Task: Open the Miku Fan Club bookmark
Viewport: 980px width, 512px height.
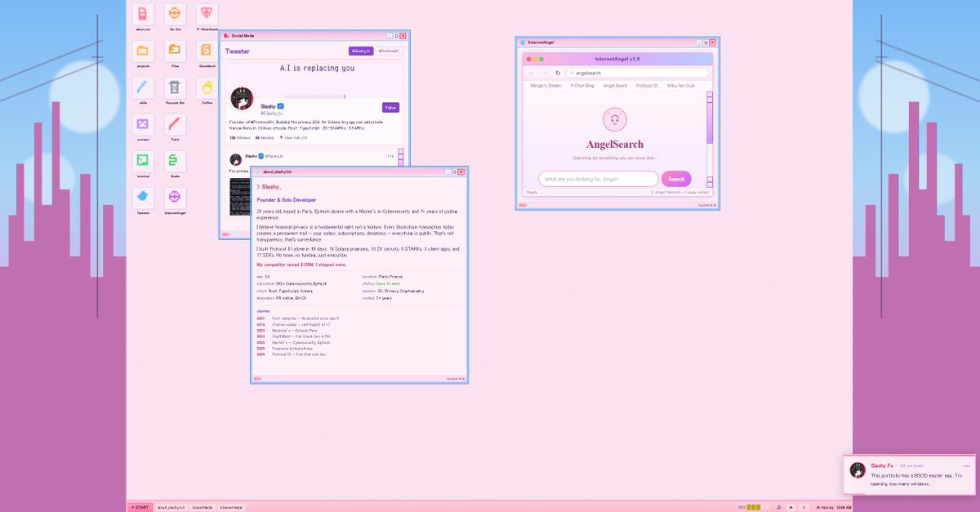Action: tap(681, 85)
